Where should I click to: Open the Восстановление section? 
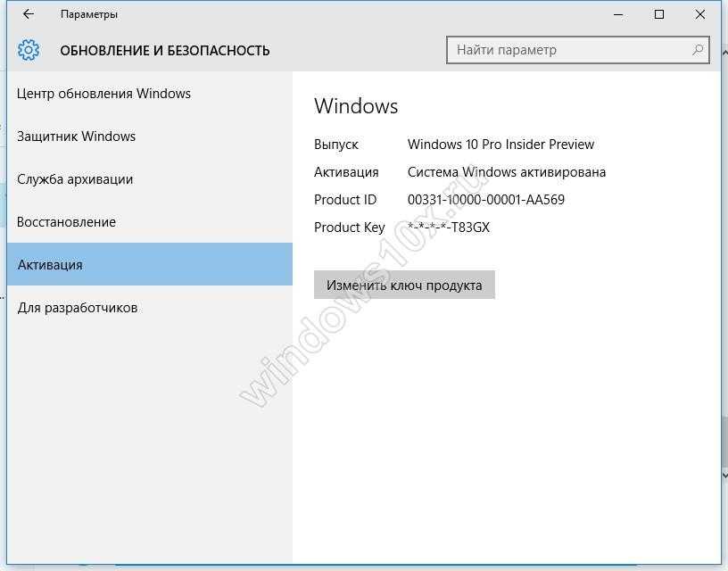coord(66,222)
